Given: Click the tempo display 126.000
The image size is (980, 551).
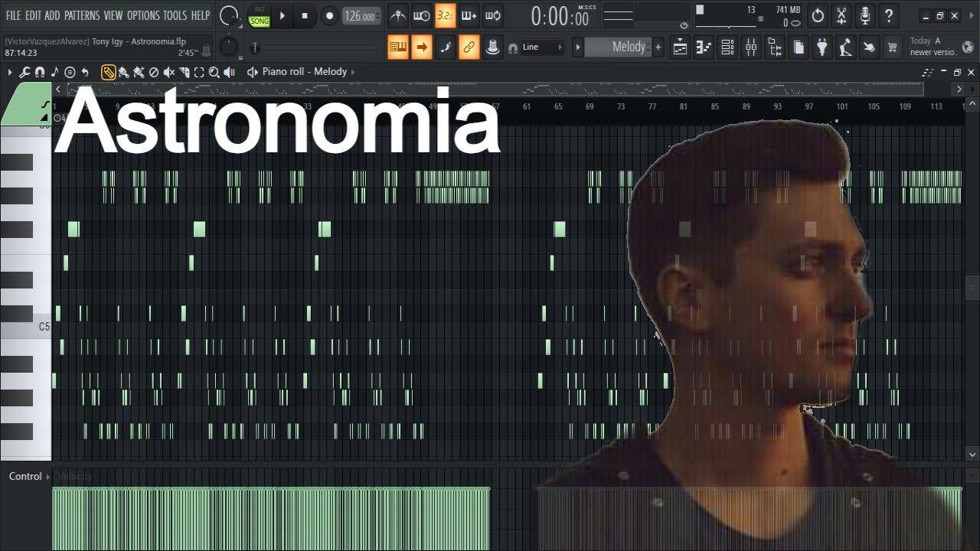Looking at the screenshot, I should [x=360, y=16].
